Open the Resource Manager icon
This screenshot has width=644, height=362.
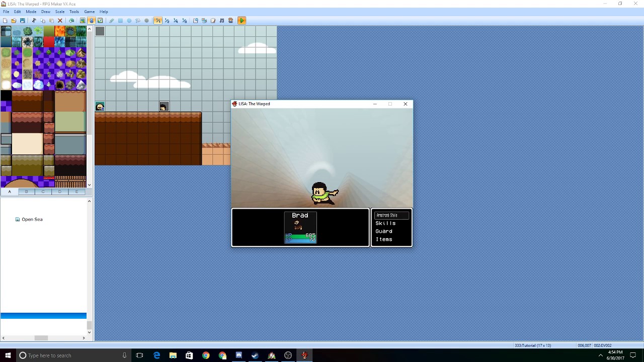(x=204, y=21)
